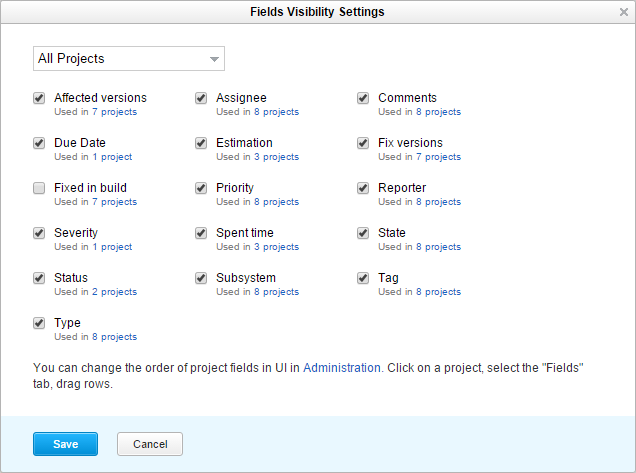Disable the Due Date checkbox

39,143
